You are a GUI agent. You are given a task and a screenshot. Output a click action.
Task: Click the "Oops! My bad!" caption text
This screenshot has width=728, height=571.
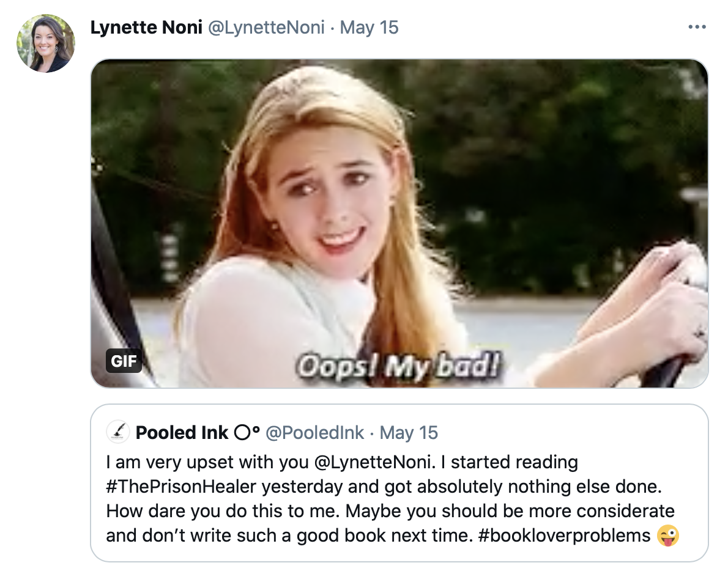coord(399,367)
